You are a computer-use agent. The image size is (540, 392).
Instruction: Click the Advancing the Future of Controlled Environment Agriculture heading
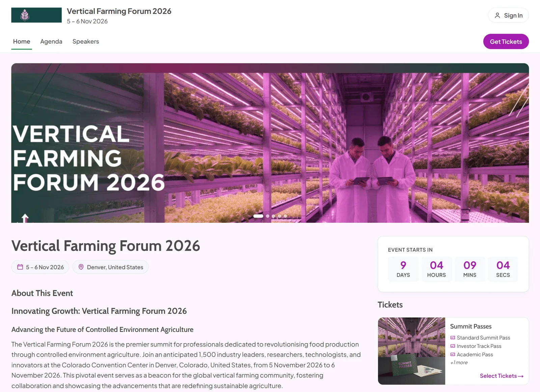(102, 330)
